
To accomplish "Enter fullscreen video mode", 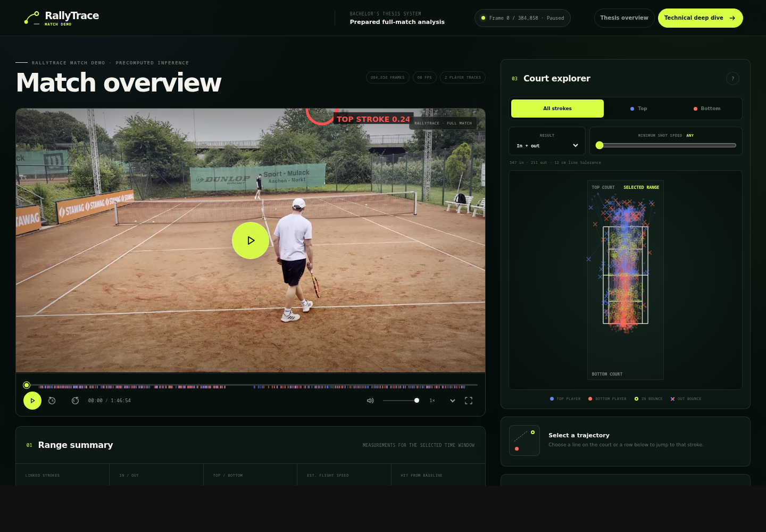I will 469,401.
